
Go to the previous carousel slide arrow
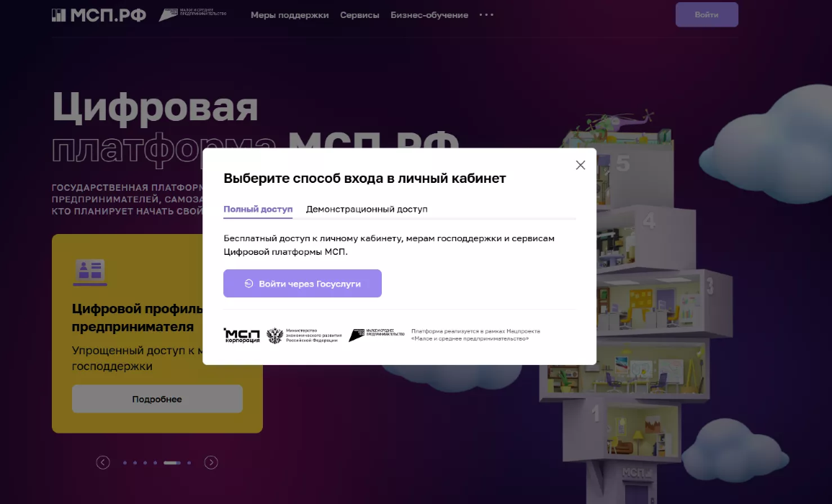(x=103, y=462)
